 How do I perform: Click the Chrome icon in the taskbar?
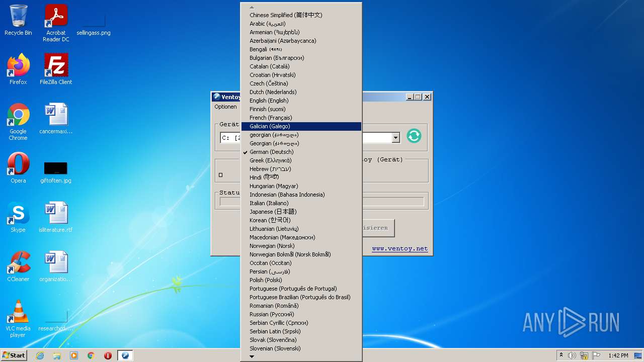pos(91,355)
